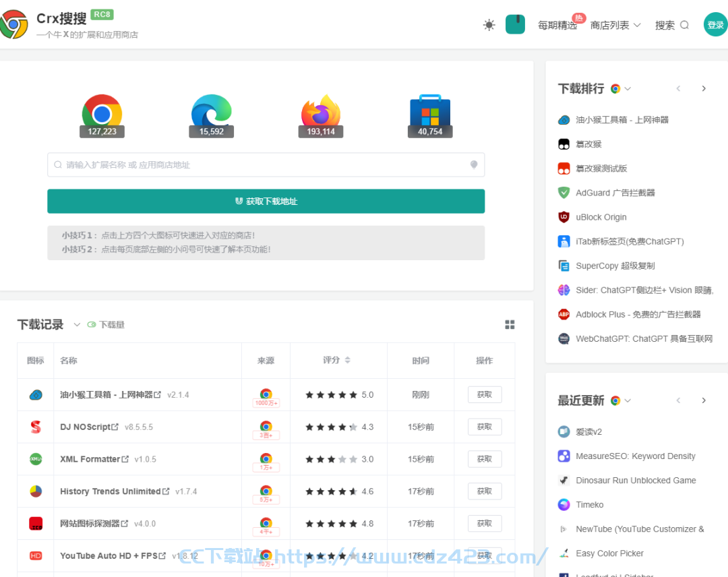
Task: Go to next page of 最近更新
Action: click(704, 400)
